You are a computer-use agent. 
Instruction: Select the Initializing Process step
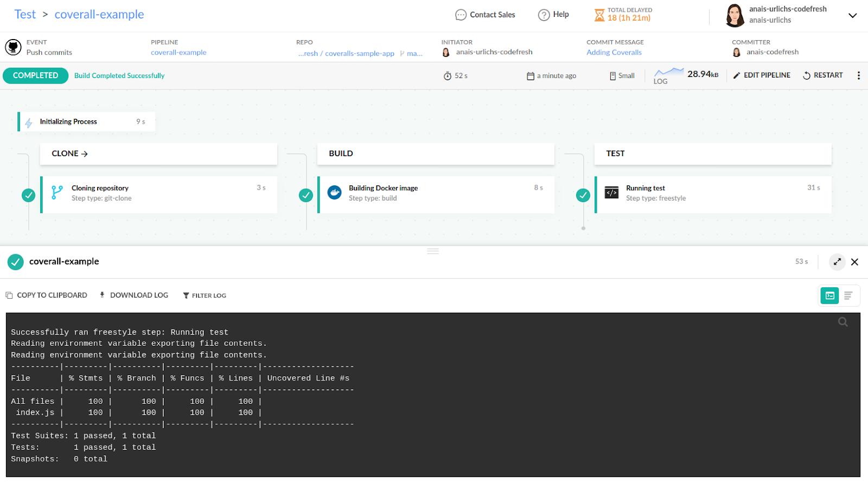click(87, 121)
